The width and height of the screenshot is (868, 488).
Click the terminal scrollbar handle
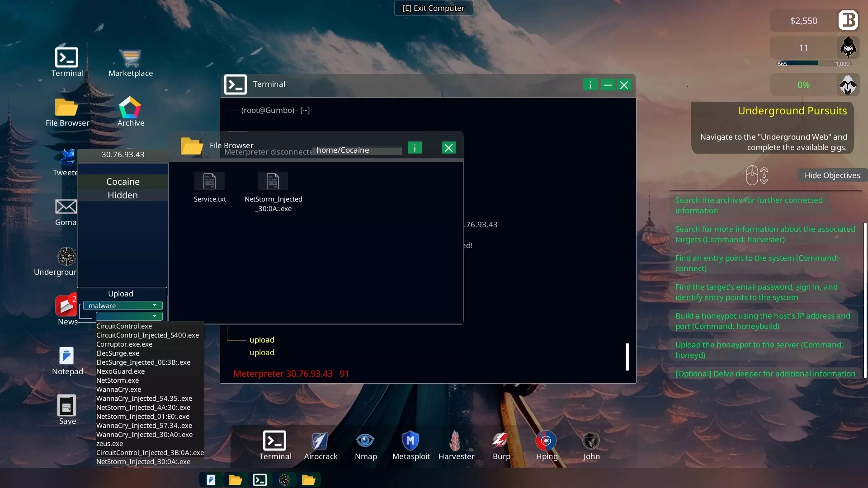point(627,357)
